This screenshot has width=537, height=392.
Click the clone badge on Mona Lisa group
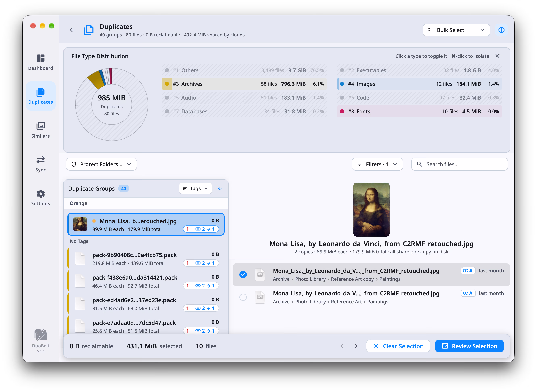click(205, 229)
